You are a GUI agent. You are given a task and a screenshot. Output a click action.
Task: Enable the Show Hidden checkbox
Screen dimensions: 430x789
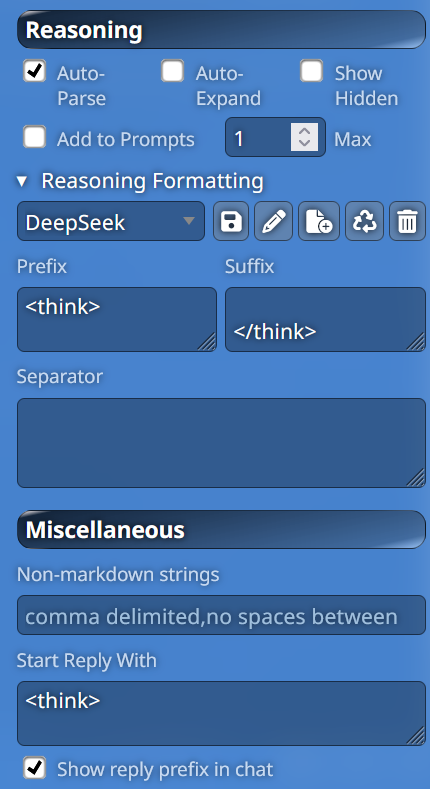coord(312,71)
